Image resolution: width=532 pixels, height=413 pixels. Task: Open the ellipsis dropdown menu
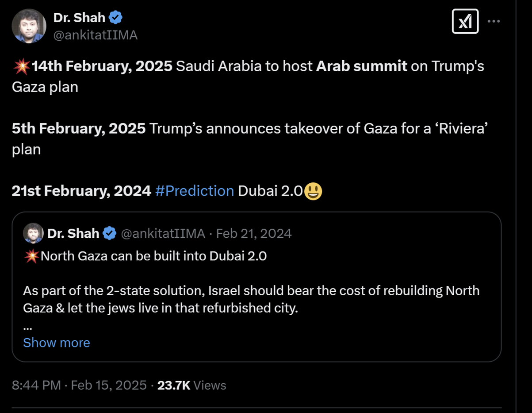point(494,21)
